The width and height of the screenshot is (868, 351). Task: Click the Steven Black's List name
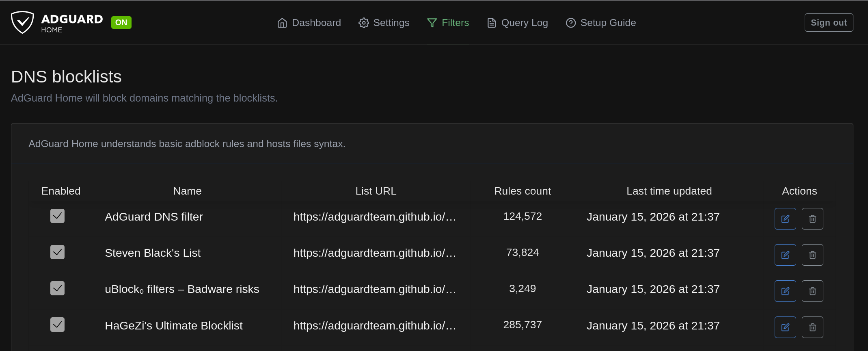coord(153,253)
